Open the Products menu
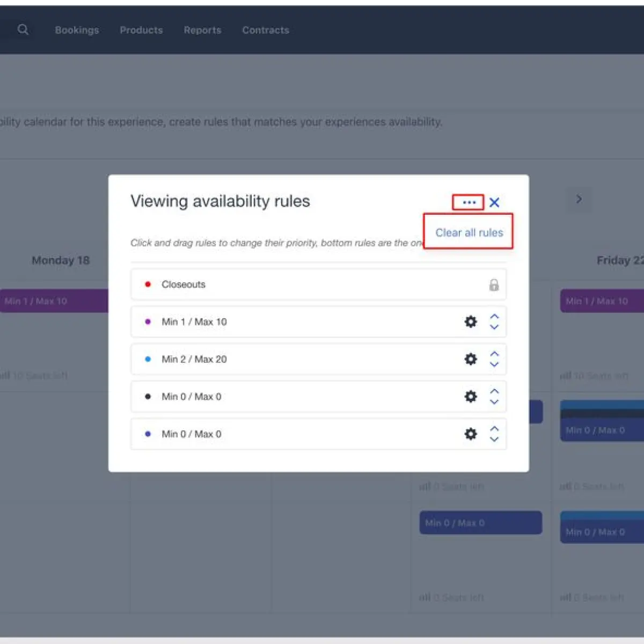The height and width of the screenshot is (644, 644). [141, 30]
